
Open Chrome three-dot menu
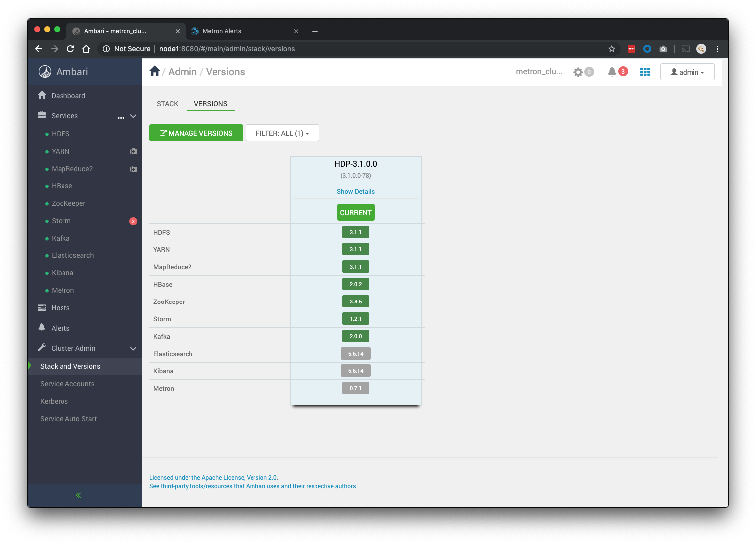pyautogui.click(x=717, y=49)
